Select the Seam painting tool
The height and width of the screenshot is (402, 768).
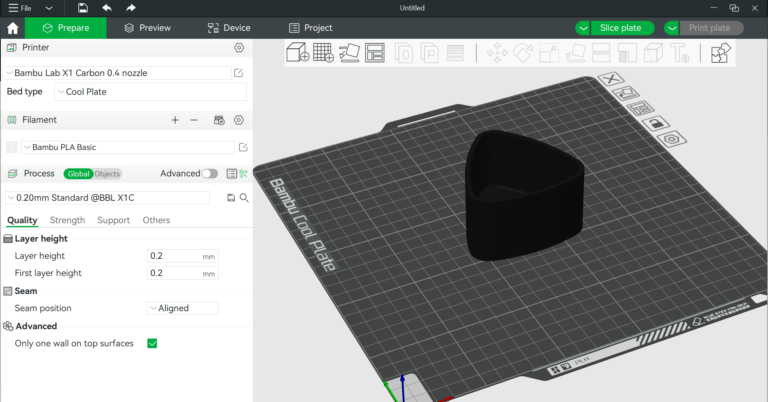653,53
